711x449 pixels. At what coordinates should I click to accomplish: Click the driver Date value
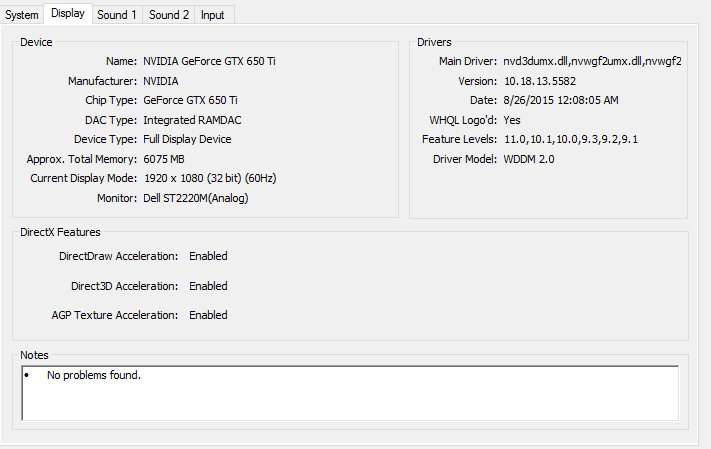[559, 100]
